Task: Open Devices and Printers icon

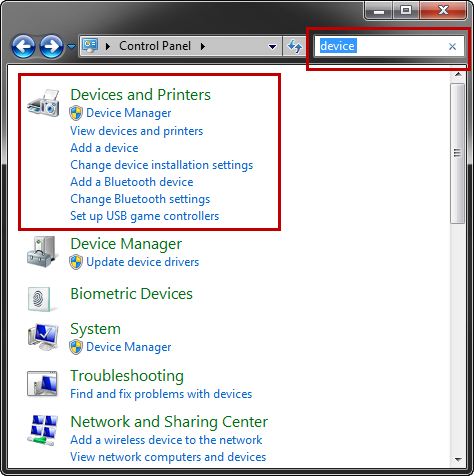Action: click(44, 103)
